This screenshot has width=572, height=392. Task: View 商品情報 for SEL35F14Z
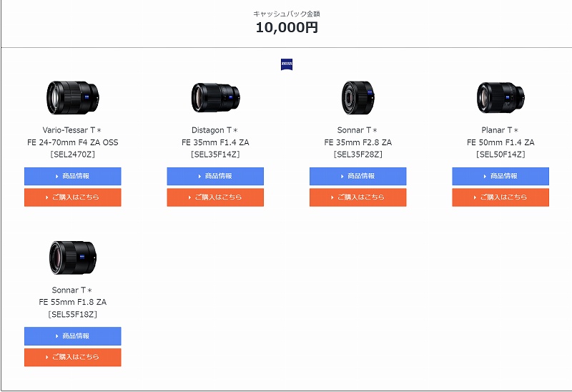pos(215,176)
